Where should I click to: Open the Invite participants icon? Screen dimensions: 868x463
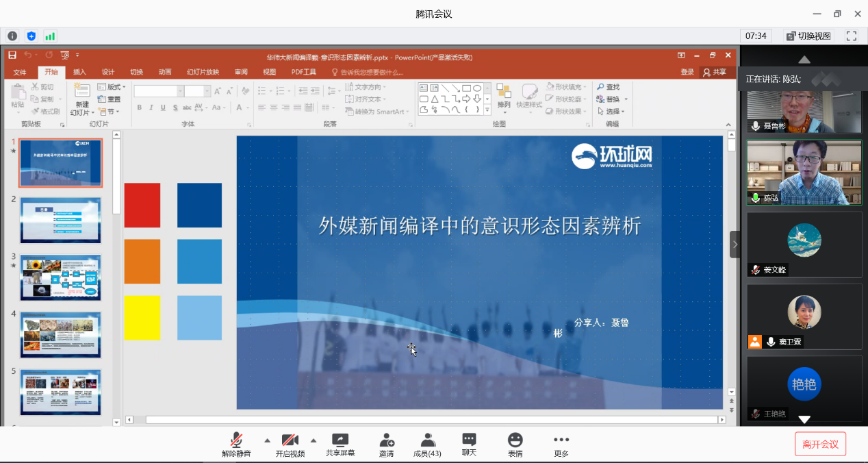[386, 440]
